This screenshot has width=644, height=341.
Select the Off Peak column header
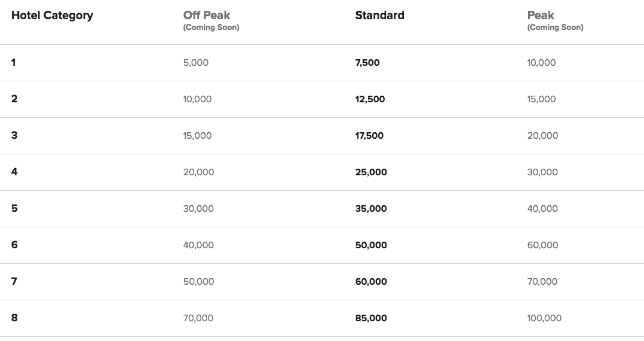click(x=206, y=16)
